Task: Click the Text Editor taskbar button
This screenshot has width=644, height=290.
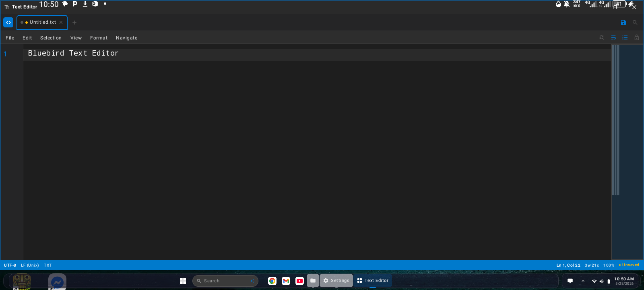Action: [x=373, y=281]
